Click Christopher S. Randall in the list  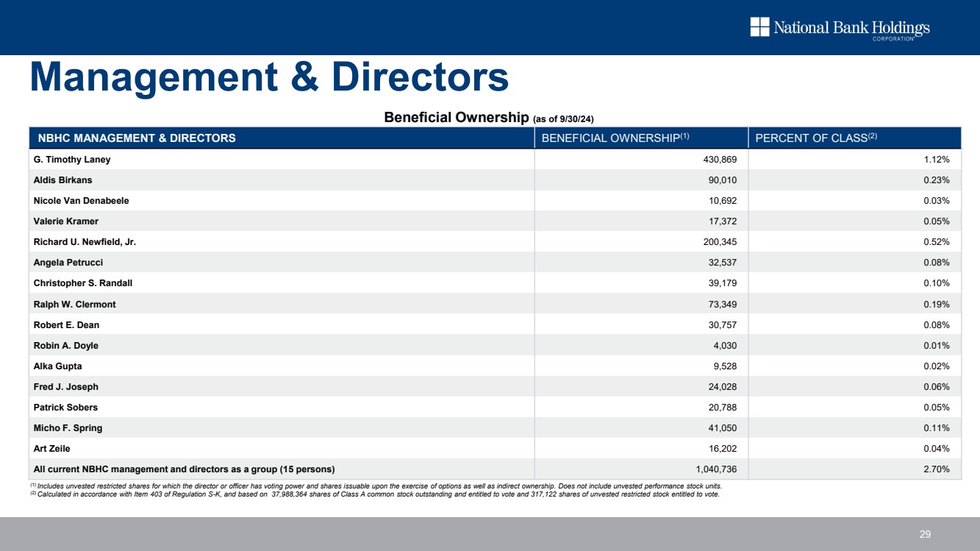point(83,283)
